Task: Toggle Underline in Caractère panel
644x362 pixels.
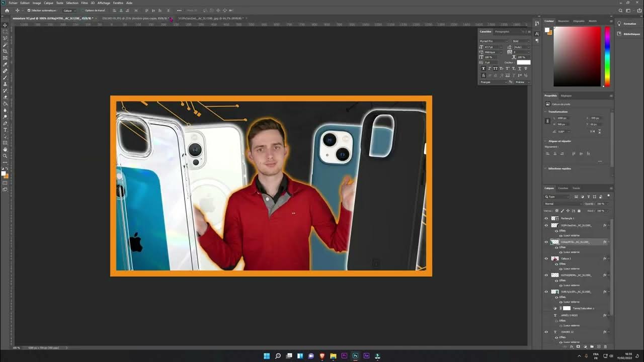Action: click(x=520, y=68)
